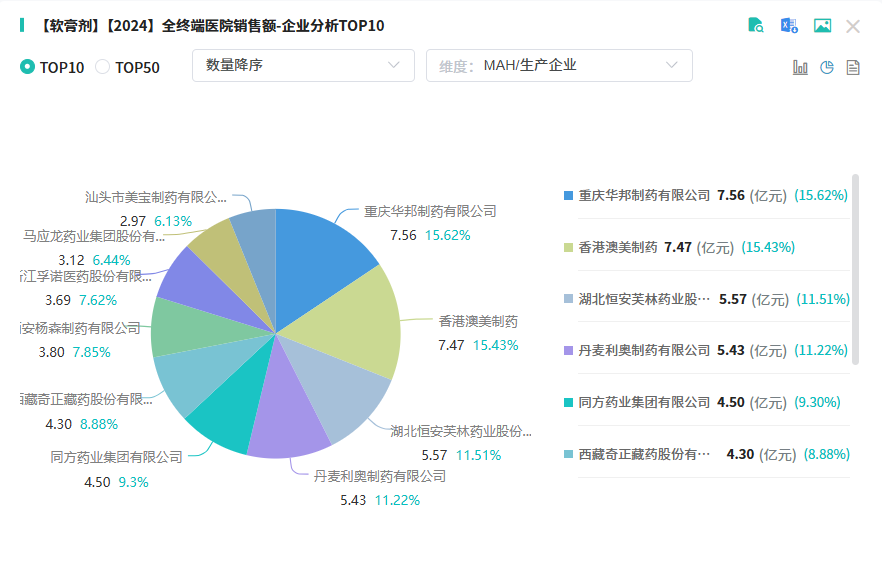Select the TOP10 radio button
Screen dimensions: 882x561
coord(28,67)
